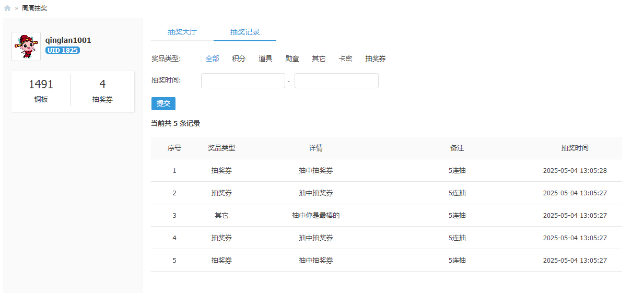The image size is (644, 293).
Task: Click the 1491 铜板 balance
Action: click(41, 90)
